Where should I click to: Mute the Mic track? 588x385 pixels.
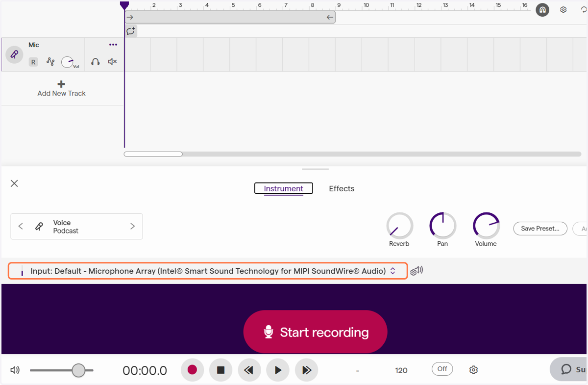[113, 62]
